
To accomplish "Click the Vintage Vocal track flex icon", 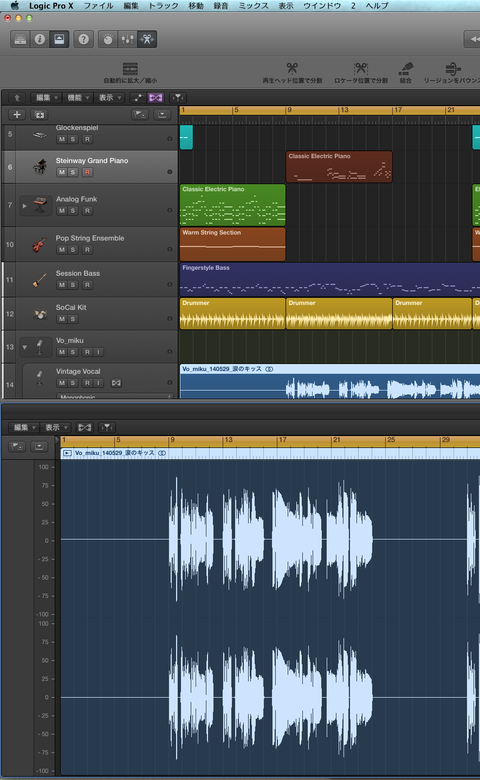I will [116, 383].
